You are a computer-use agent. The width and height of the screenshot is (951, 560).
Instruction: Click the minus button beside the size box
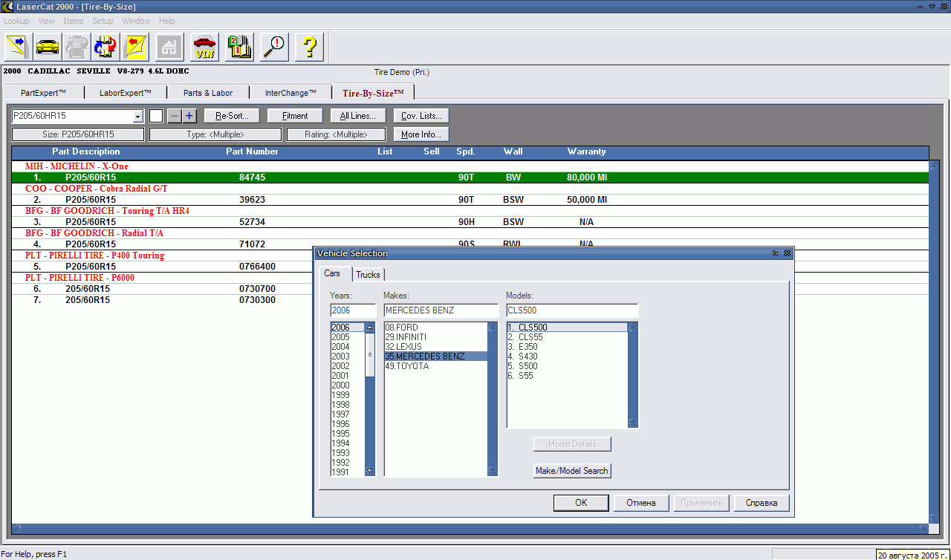pyautogui.click(x=174, y=116)
